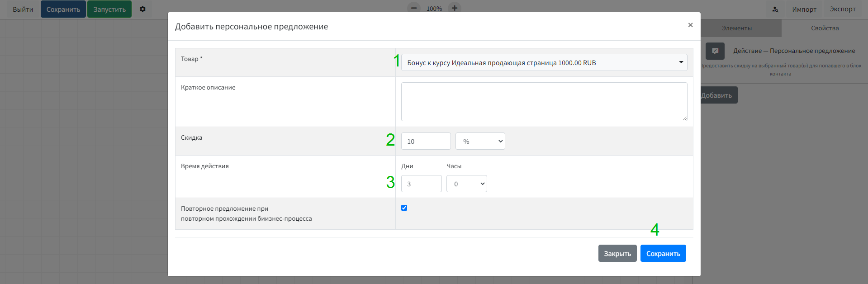
Task: Click the zoom out minus icon
Action: click(413, 8)
